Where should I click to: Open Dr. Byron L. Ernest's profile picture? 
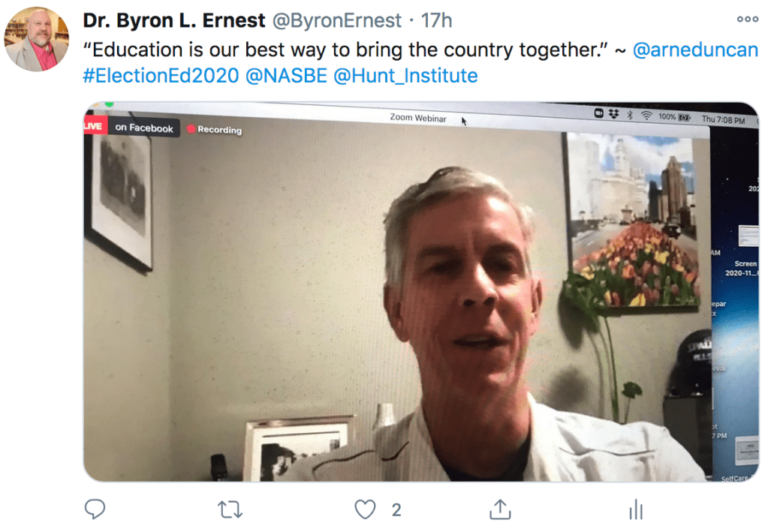click(36, 39)
